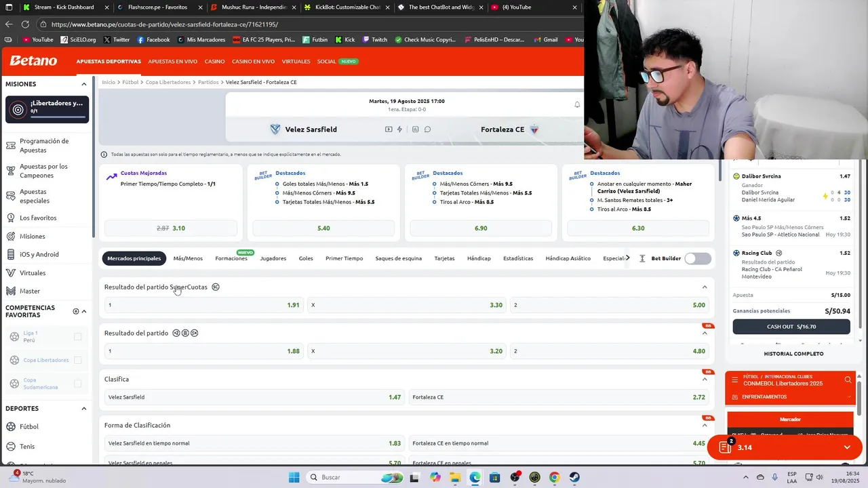Open the match statistics chart icon
The width and height of the screenshot is (868, 488).
[x=415, y=129]
